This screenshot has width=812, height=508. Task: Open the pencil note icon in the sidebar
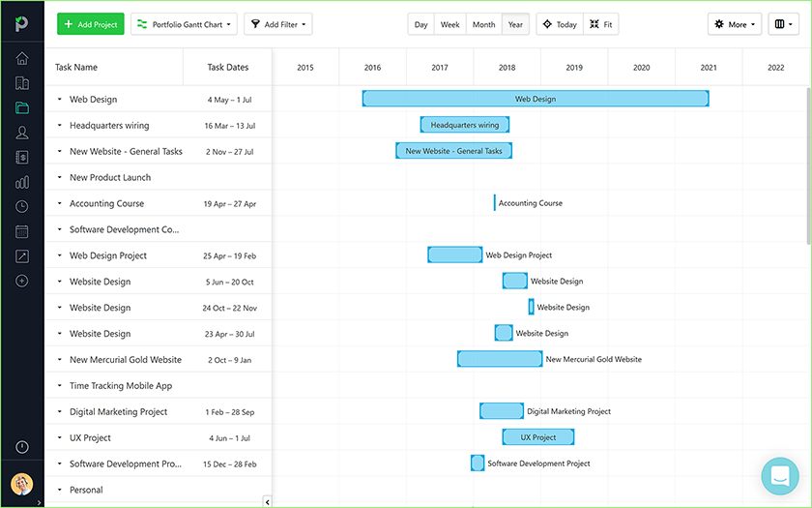point(21,256)
